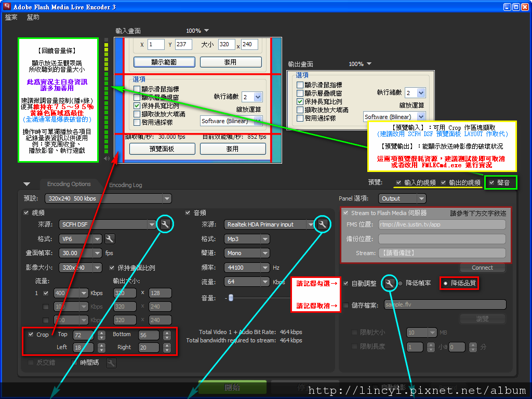
Task: Open the 幫助 menu
Action: click(x=33, y=17)
